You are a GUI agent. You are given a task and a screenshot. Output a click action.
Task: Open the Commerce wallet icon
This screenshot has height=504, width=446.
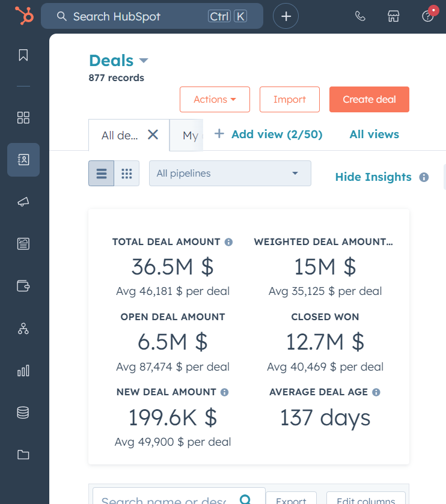click(x=23, y=286)
